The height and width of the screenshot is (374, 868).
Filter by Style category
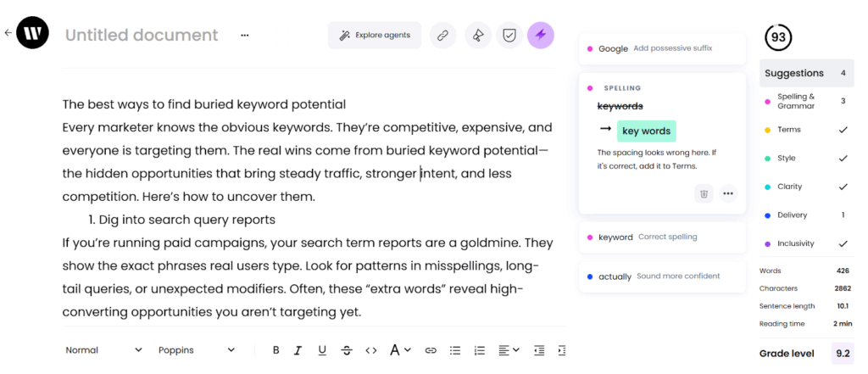[x=807, y=158]
